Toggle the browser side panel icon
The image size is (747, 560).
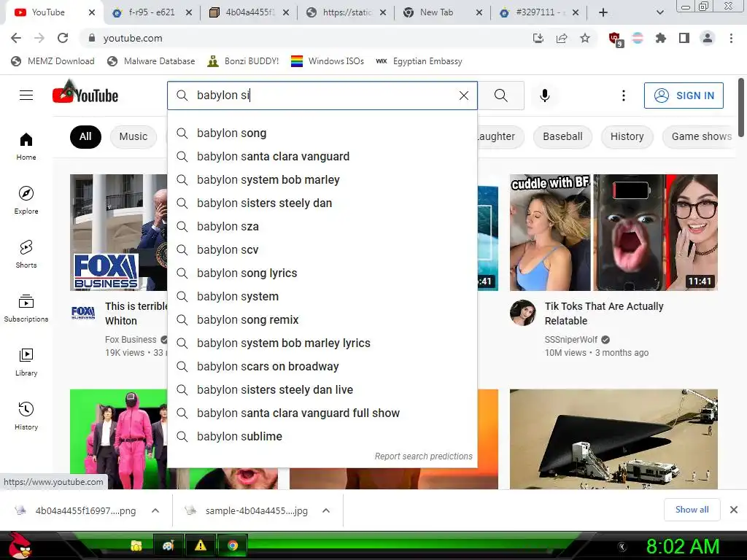point(684,38)
